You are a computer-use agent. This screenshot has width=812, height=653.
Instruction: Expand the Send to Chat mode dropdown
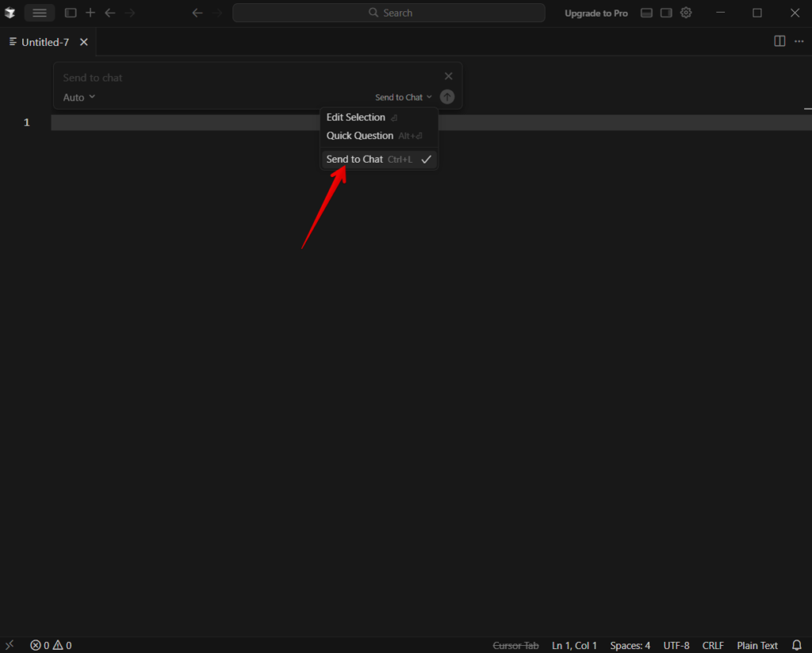(x=404, y=98)
